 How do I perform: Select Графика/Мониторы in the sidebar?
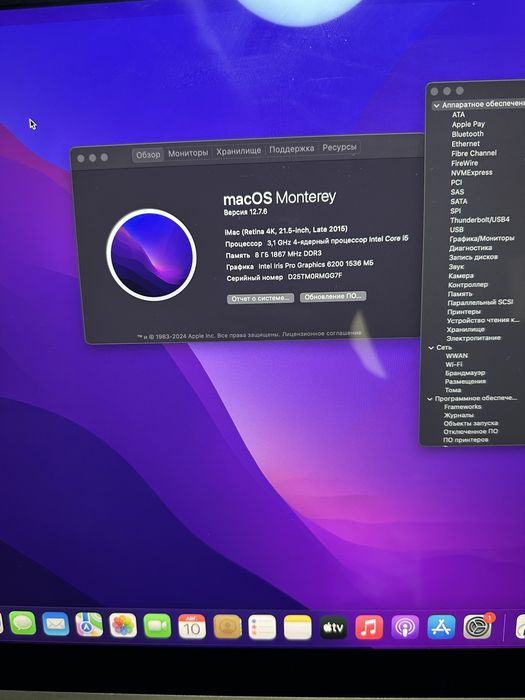pos(482,239)
